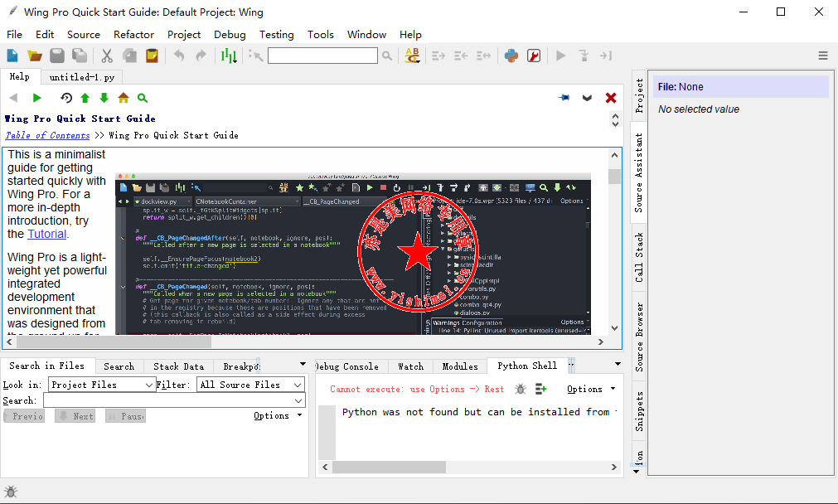Viewport: 838px width, 504px height.
Task: Click the bug icon in status bar
Action: click(x=10, y=492)
